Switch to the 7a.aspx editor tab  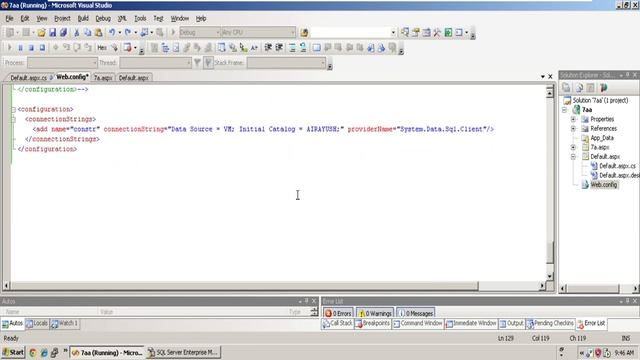[103, 78]
